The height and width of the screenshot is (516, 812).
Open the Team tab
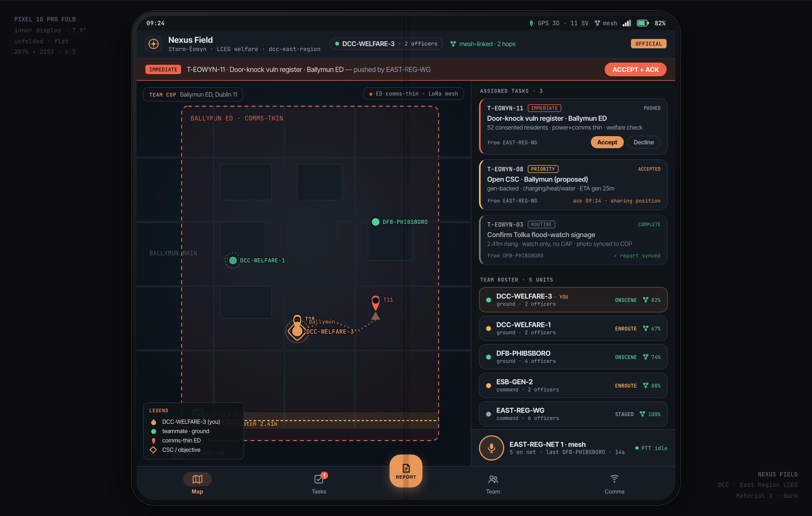(493, 483)
